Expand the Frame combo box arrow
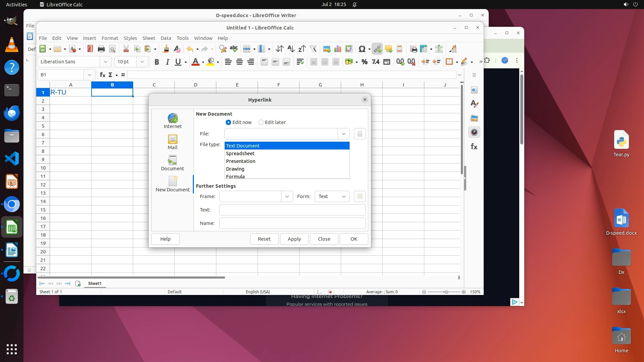The image size is (644, 362). pyautogui.click(x=287, y=196)
